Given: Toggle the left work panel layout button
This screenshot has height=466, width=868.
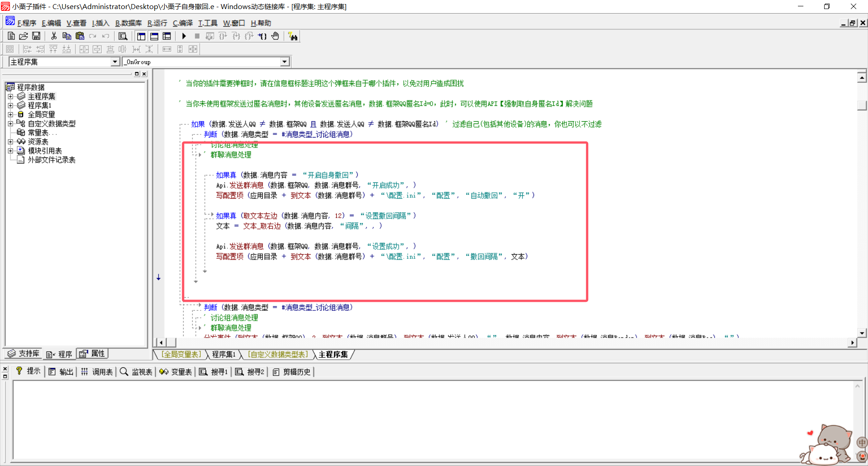Looking at the screenshot, I should tap(141, 36).
